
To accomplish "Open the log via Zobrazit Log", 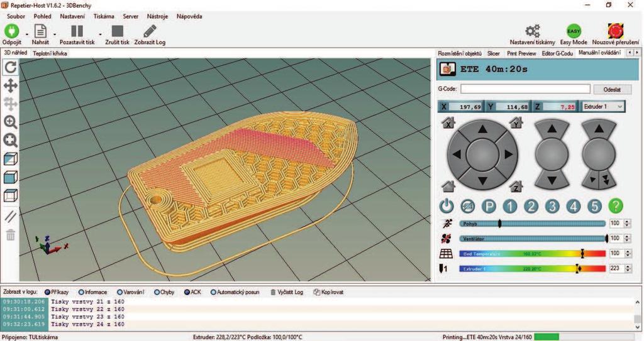I will (150, 31).
